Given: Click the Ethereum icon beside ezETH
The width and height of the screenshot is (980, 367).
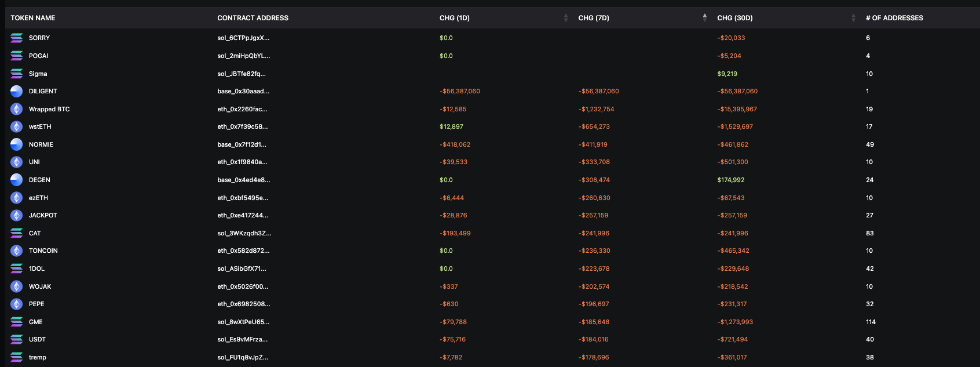Looking at the screenshot, I should coord(17,198).
